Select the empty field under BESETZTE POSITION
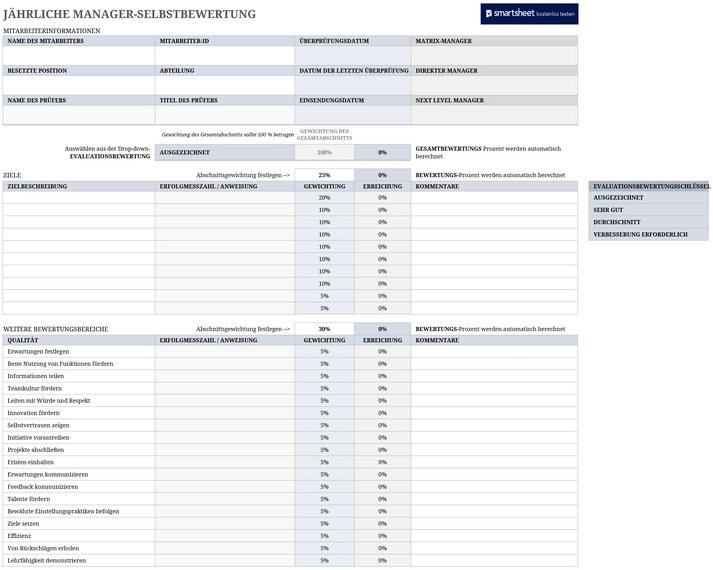 (x=79, y=85)
